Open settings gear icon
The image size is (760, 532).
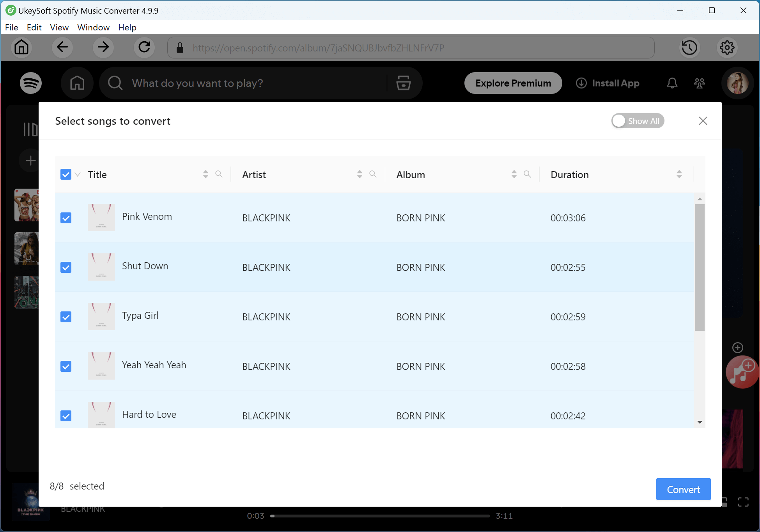(x=727, y=48)
